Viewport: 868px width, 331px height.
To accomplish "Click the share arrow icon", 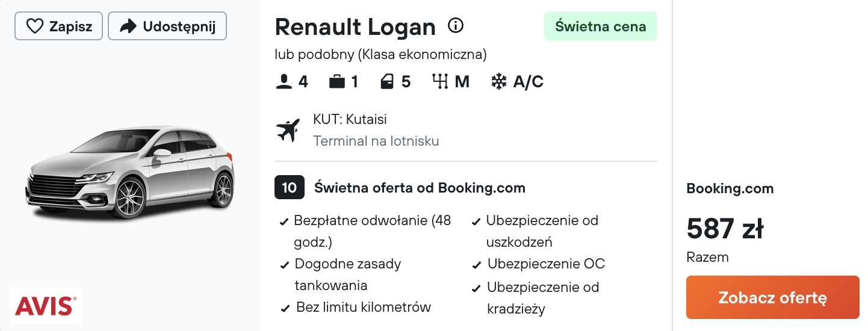I will pos(128,26).
